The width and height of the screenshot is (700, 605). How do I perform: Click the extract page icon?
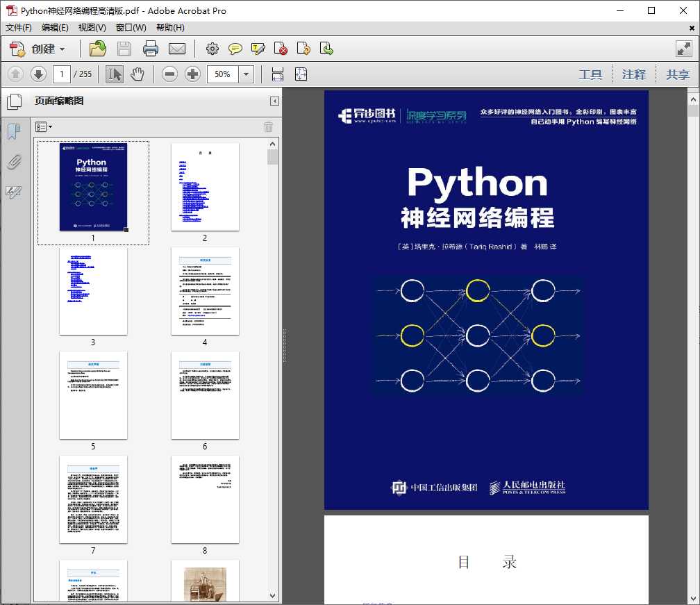(326, 49)
